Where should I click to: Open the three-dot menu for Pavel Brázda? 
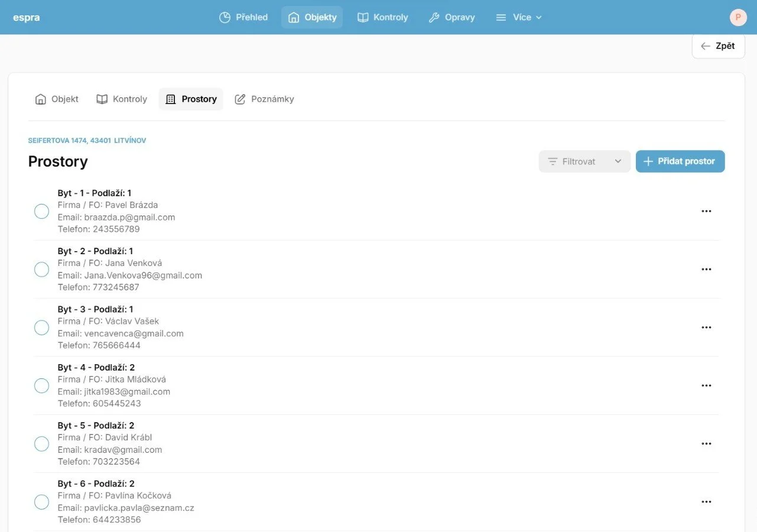pyautogui.click(x=706, y=211)
